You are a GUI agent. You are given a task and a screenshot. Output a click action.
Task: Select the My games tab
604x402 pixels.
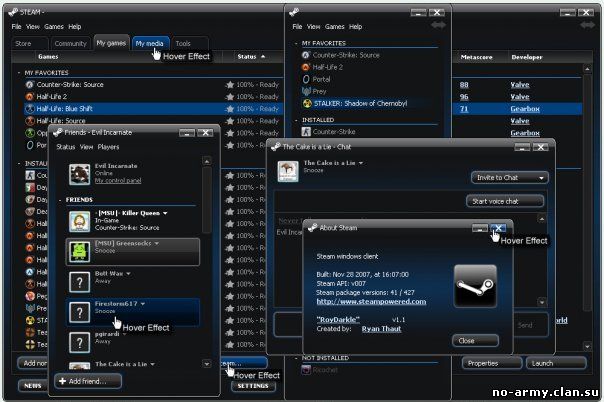[111, 43]
